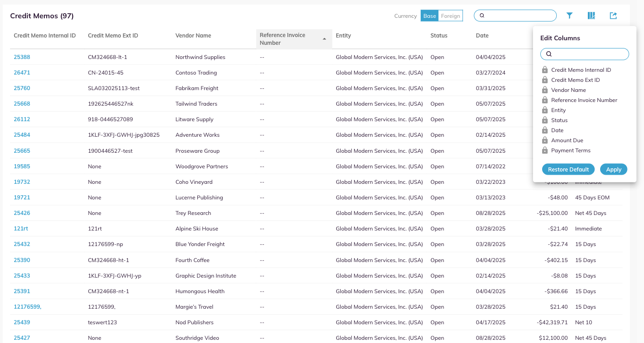Open credit memo 25439
Screen dimensions: 644x343
[x=22, y=322]
